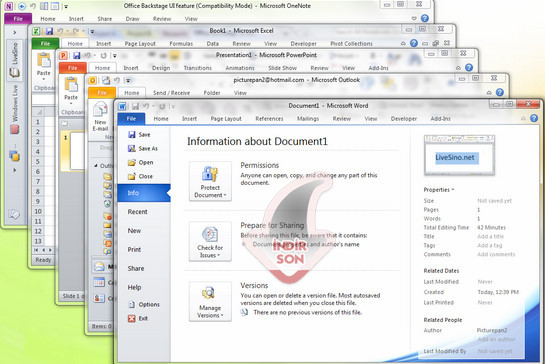Click the blue File tab in Word

click(x=131, y=119)
